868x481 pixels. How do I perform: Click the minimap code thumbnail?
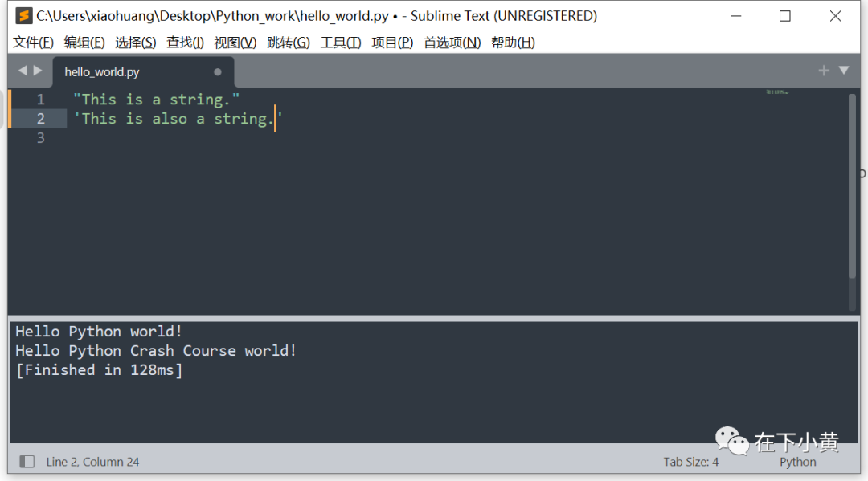pyautogui.click(x=777, y=92)
